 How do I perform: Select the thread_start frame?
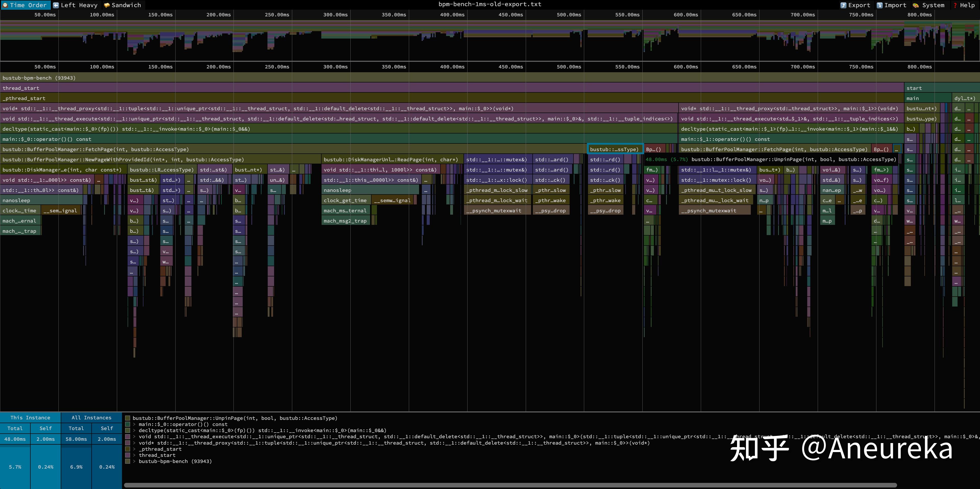(452, 88)
